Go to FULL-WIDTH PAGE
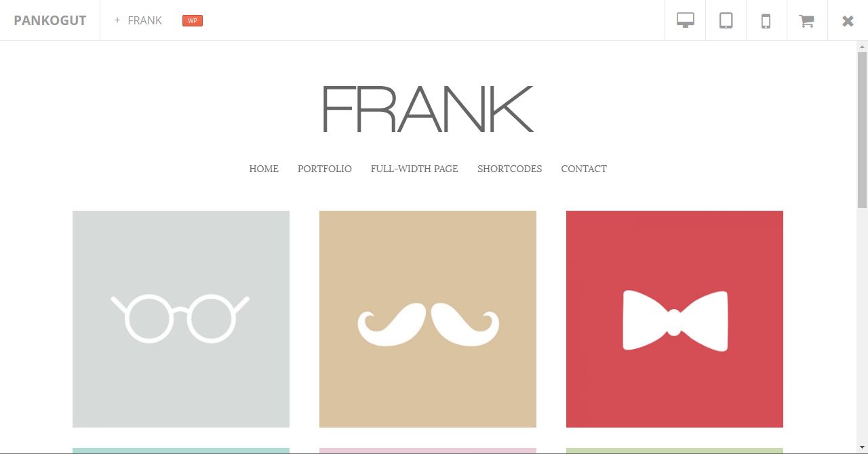 [414, 169]
